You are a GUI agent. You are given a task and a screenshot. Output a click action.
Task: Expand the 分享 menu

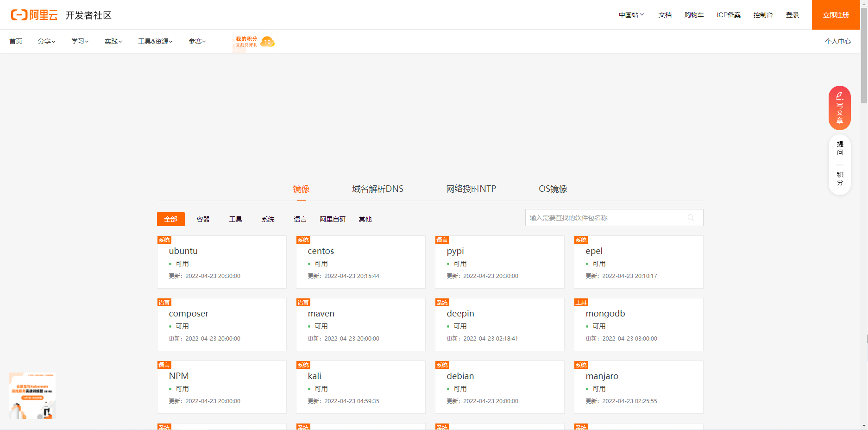46,41
